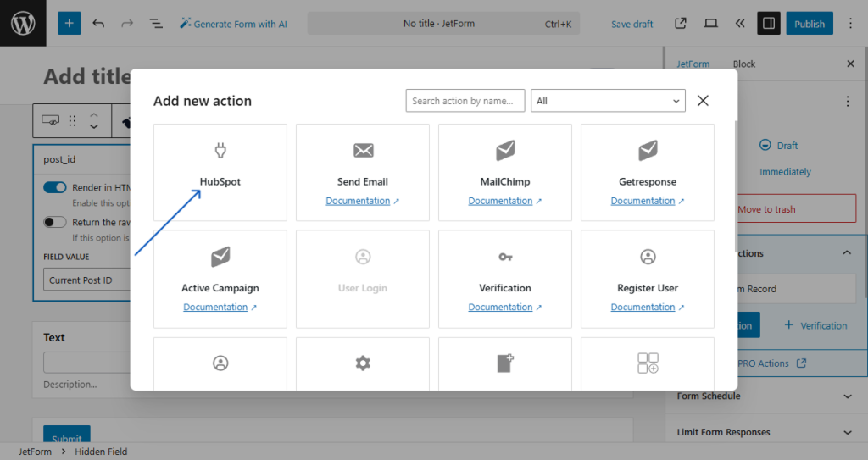This screenshot has width=868, height=460.
Task: Open the editor options three-dot menu
Action: coord(850,23)
